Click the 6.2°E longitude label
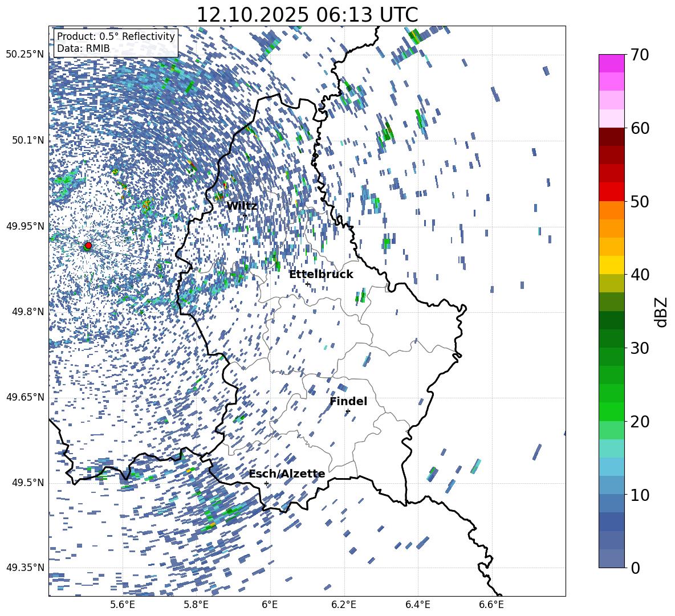The height and width of the screenshot is (616, 675). [x=344, y=605]
